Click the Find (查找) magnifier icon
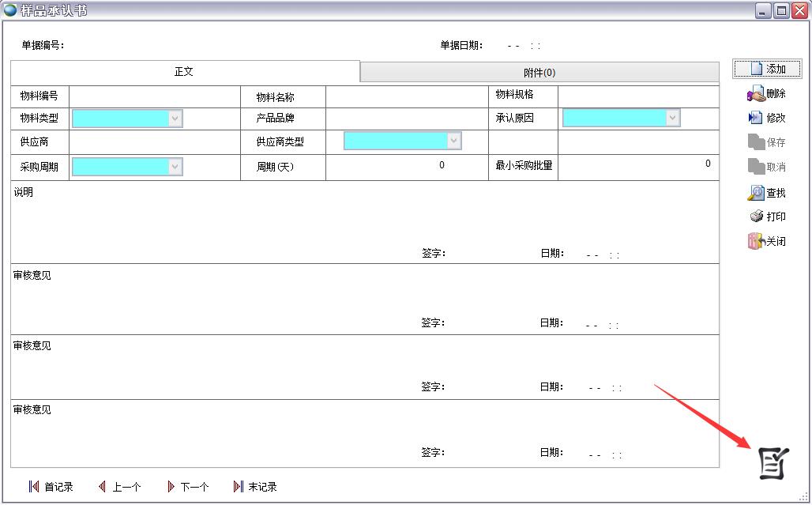Image resolution: width=812 pixels, height=505 pixels. click(756, 192)
